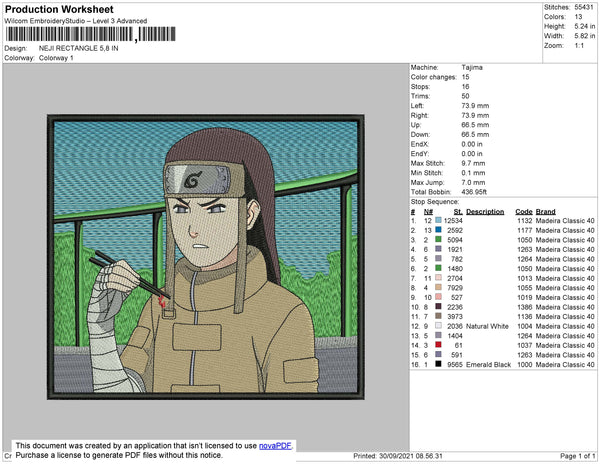600x464 pixels.
Task: Select the purple swatch in stop row 15
Action: point(438,354)
